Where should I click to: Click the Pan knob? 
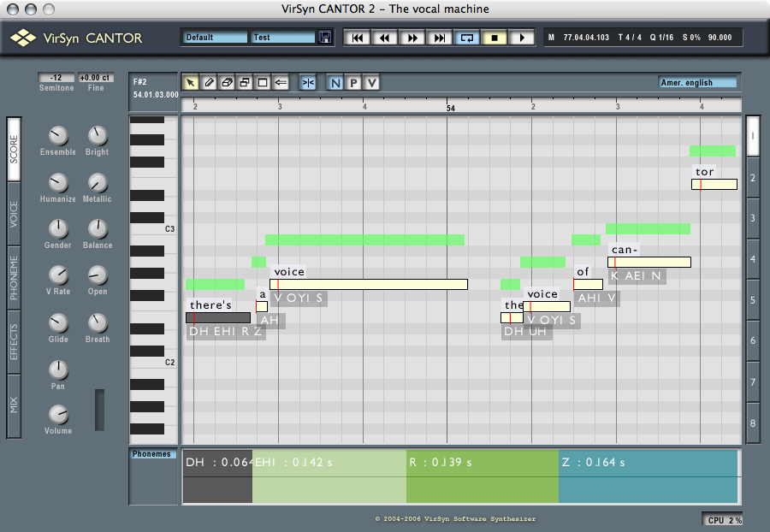point(58,370)
